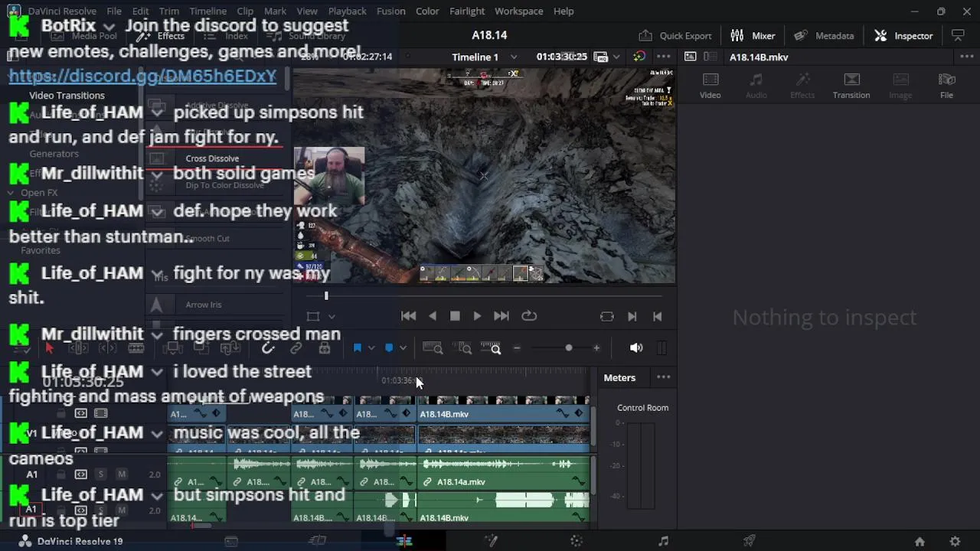Go to the Home project manager icon

[920, 541]
